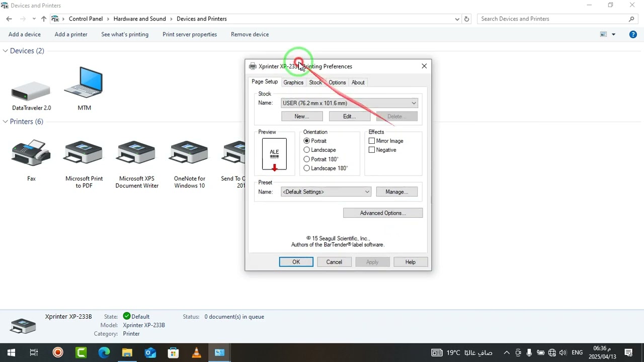Image resolution: width=644 pixels, height=362 pixels.
Task: Click Add a printer command
Action: click(x=71, y=34)
